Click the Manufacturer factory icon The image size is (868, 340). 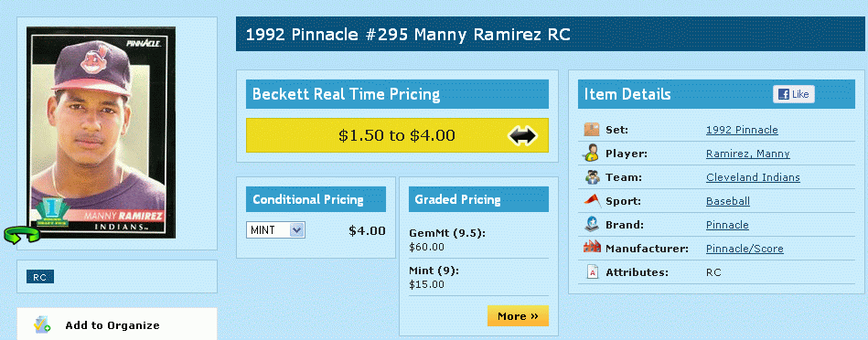point(592,248)
